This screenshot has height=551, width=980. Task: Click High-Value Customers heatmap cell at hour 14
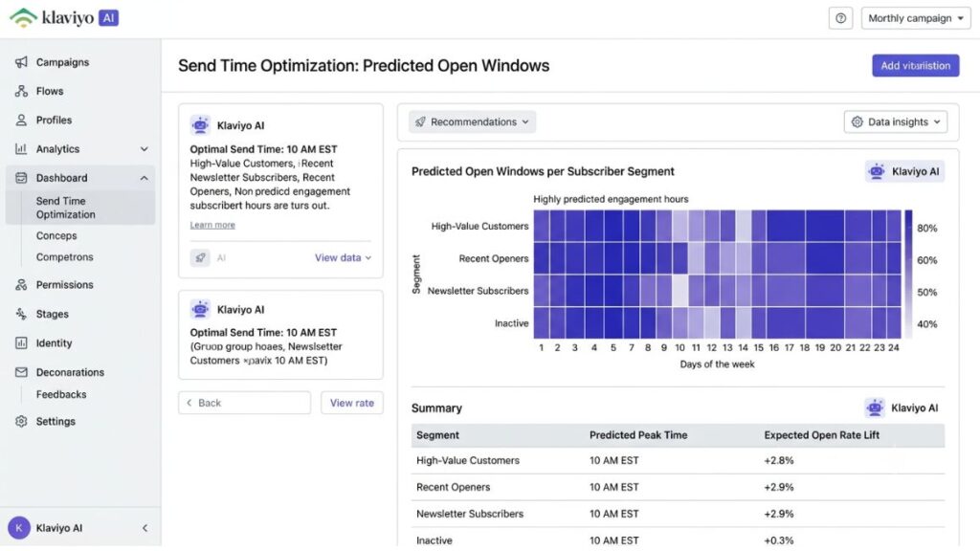coord(743,226)
